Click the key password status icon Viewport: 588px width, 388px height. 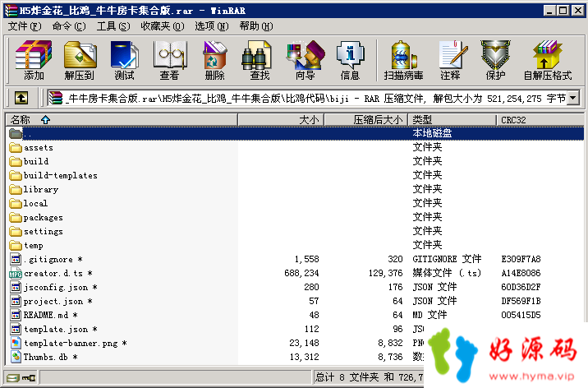29,377
